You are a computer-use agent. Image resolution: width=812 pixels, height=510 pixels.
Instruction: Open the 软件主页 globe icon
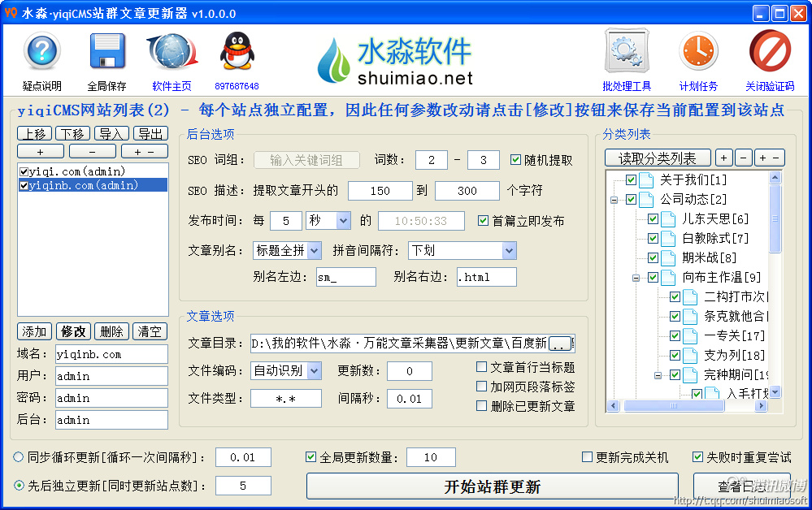coord(172,50)
